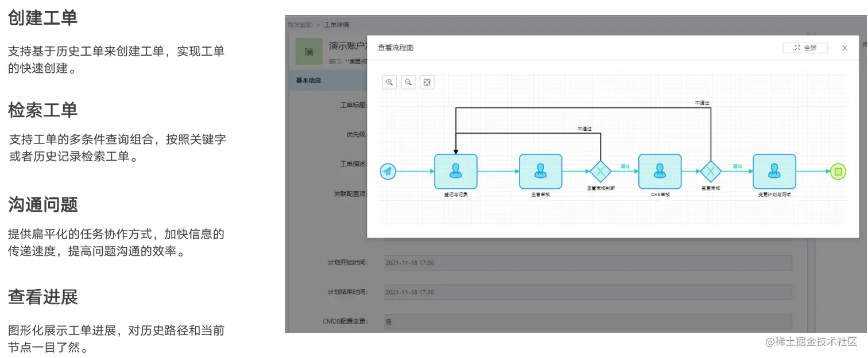This screenshot has width=868, height=358.
Task: Click the fit-to-view icon in the flowchart toolbar
Action: click(x=427, y=82)
